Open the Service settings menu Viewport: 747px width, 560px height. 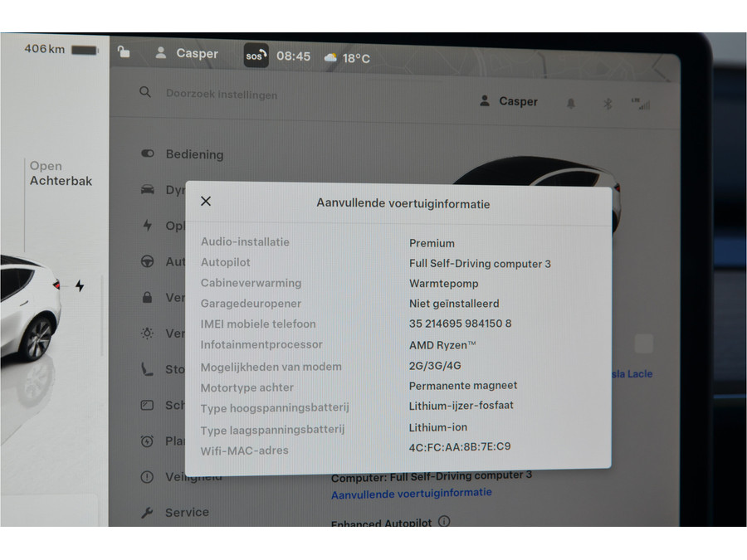[186, 513]
